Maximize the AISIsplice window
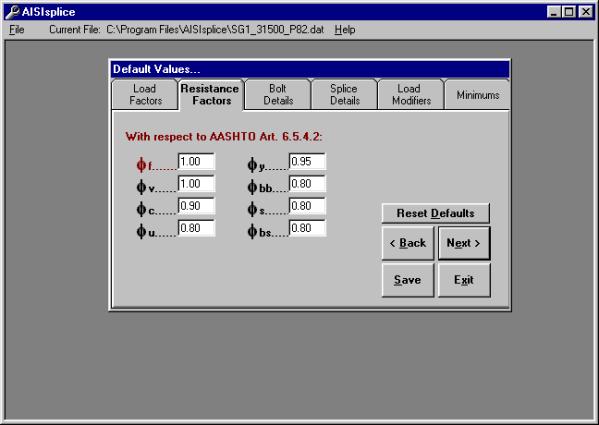Viewport: 599px width, 425px height. pyautogui.click(x=569, y=12)
